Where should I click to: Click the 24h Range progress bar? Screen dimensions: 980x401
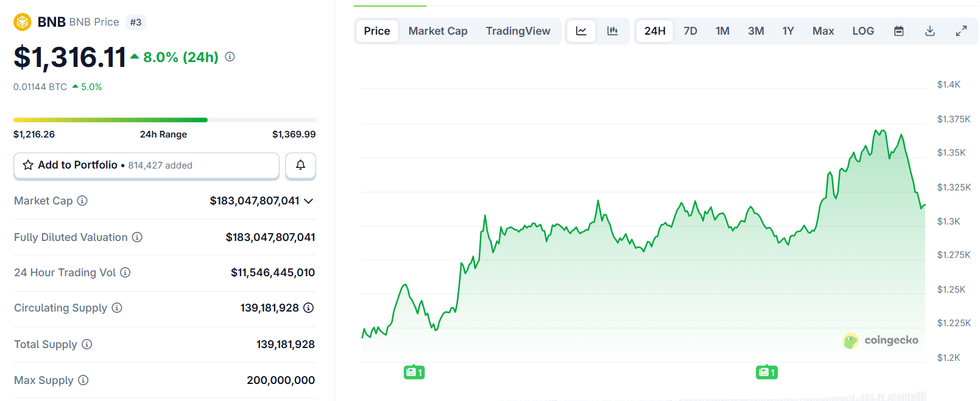pyautogui.click(x=164, y=120)
